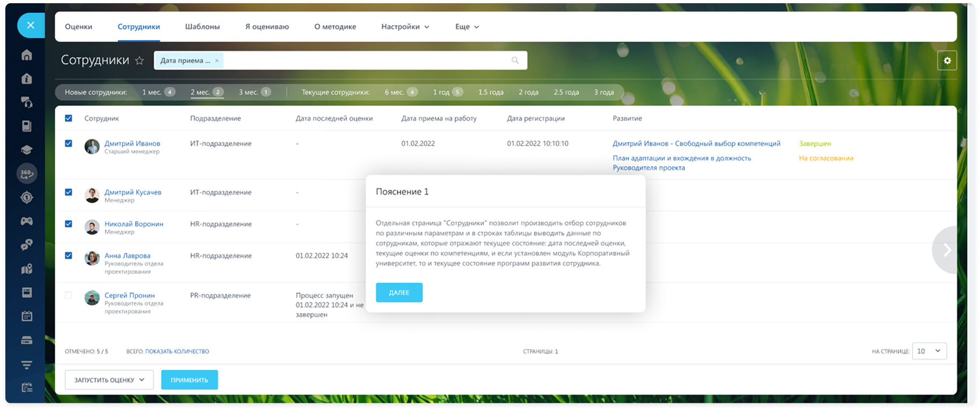Select the Сотрудники tab
Screen dimensions: 980x411
click(139, 27)
